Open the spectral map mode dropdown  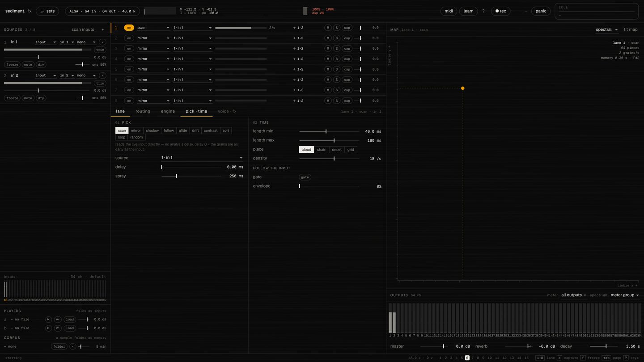click(x=607, y=29)
